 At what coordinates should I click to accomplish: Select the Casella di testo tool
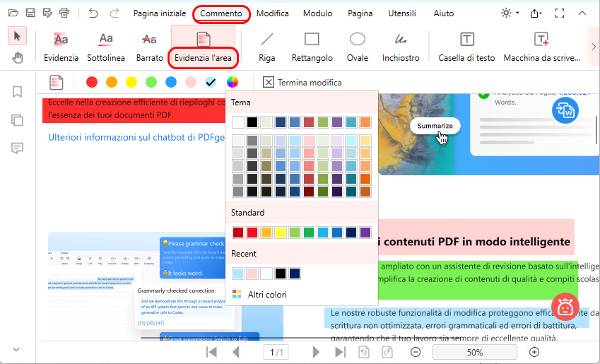click(467, 47)
